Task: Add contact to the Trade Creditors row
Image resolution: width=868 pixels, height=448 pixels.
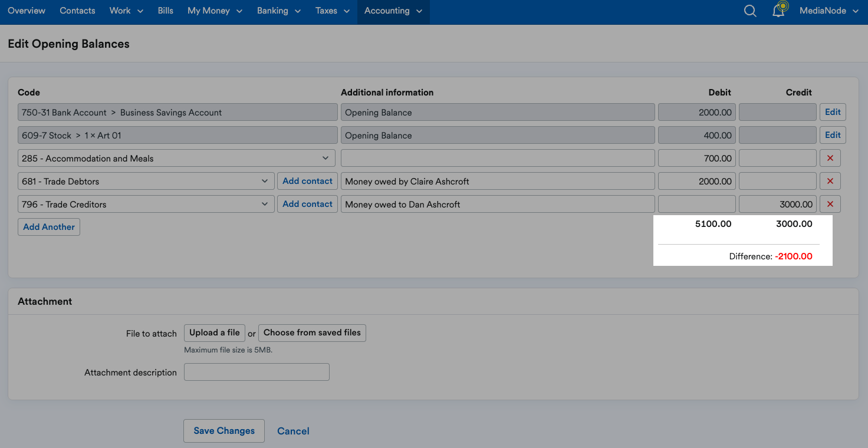Action: pos(307,204)
